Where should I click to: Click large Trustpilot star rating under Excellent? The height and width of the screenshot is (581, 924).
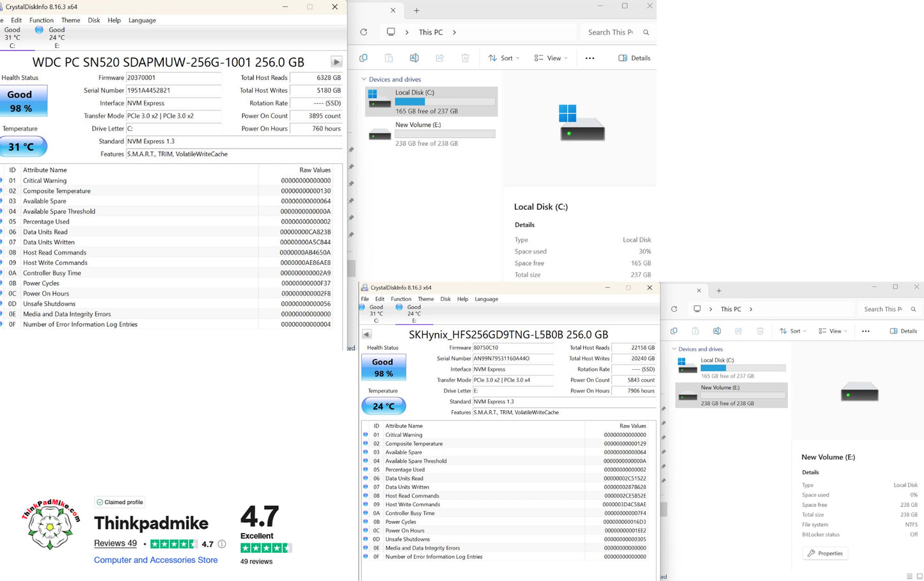(x=266, y=548)
